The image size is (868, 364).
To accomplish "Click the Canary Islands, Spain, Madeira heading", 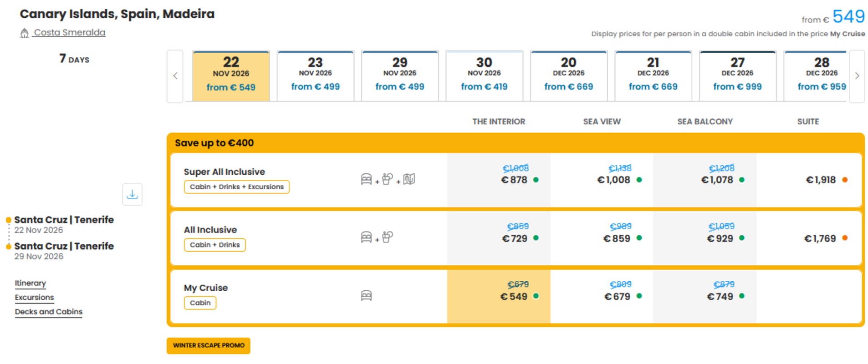I will (x=117, y=14).
